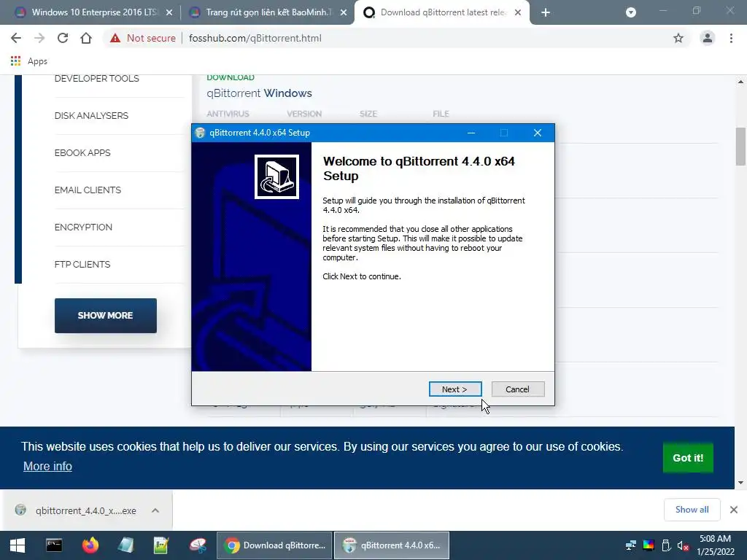The height and width of the screenshot is (560, 747).
Task: Click the USB safely-remove tray icon
Action: (666, 545)
